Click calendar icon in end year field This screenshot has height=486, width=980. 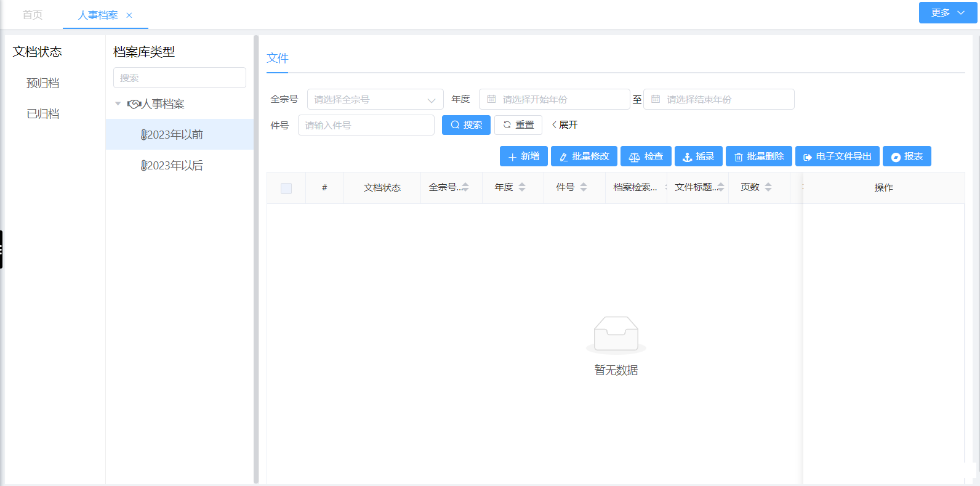pyautogui.click(x=656, y=99)
